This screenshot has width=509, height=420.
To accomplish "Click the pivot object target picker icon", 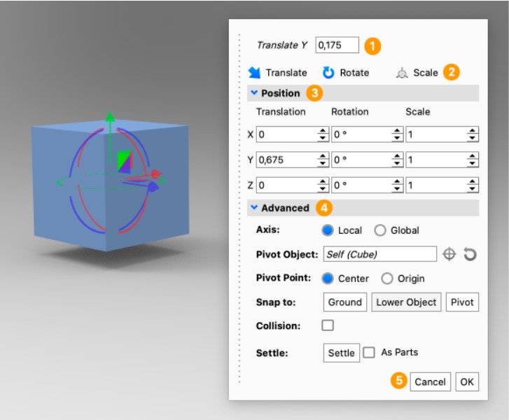I will click(450, 254).
